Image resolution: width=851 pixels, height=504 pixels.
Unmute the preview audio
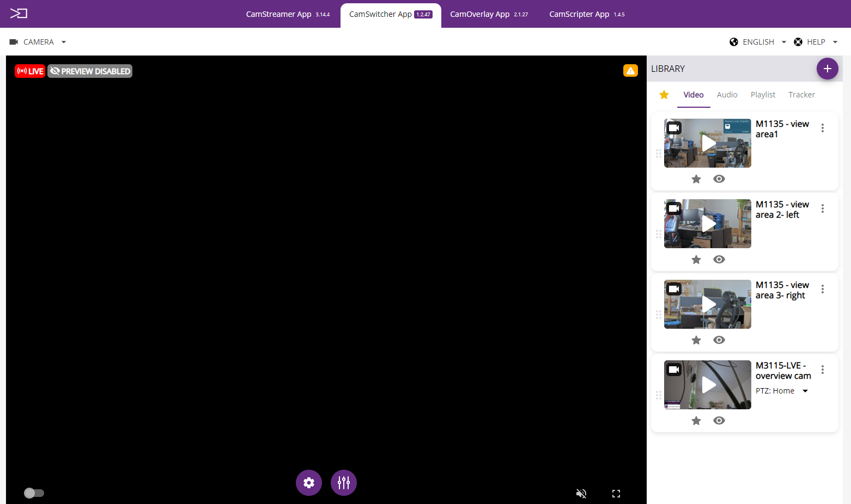pyautogui.click(x=581, y=494)
